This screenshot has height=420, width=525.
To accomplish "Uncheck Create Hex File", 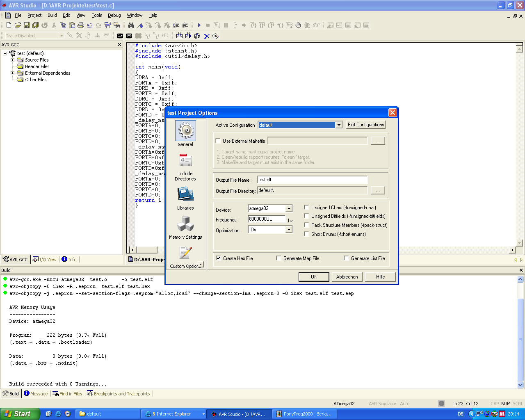I will (x=218, y=258).
